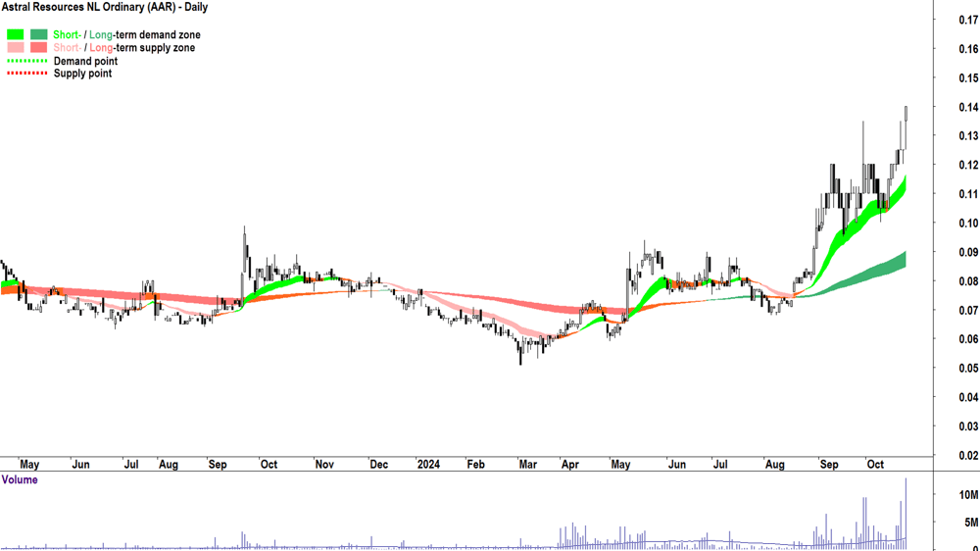Click the 'Short- / Long-term supply zone' legend text

123,47
